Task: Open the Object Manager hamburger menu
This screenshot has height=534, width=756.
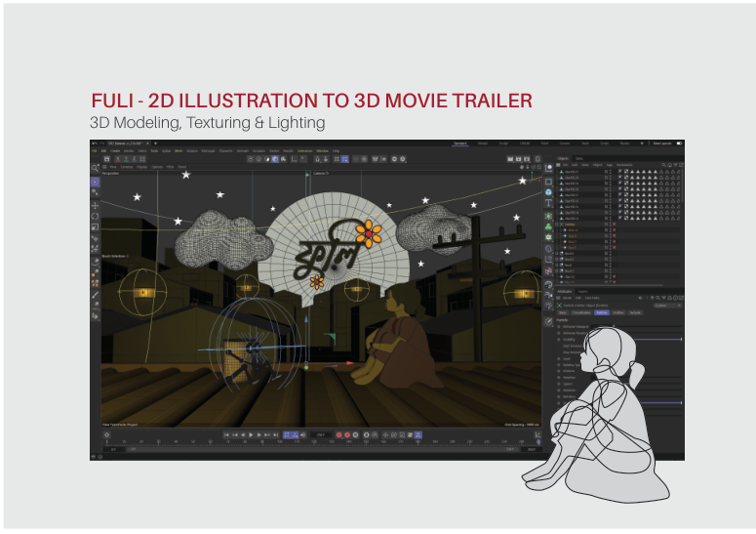Action: pos(558,165)
